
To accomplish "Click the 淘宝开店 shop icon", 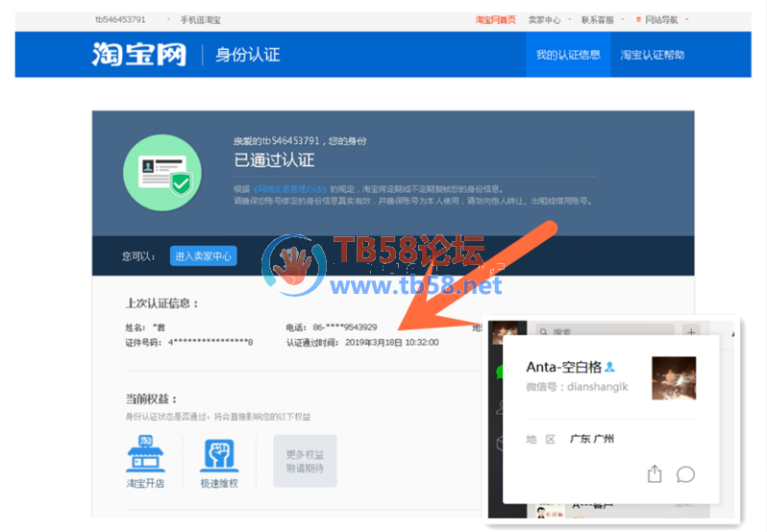I will click(x=145, y=451).
